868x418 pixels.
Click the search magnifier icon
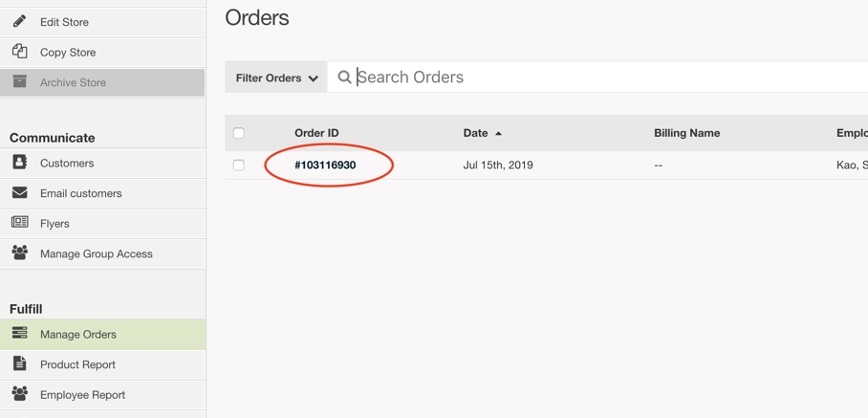click(344, 77)
